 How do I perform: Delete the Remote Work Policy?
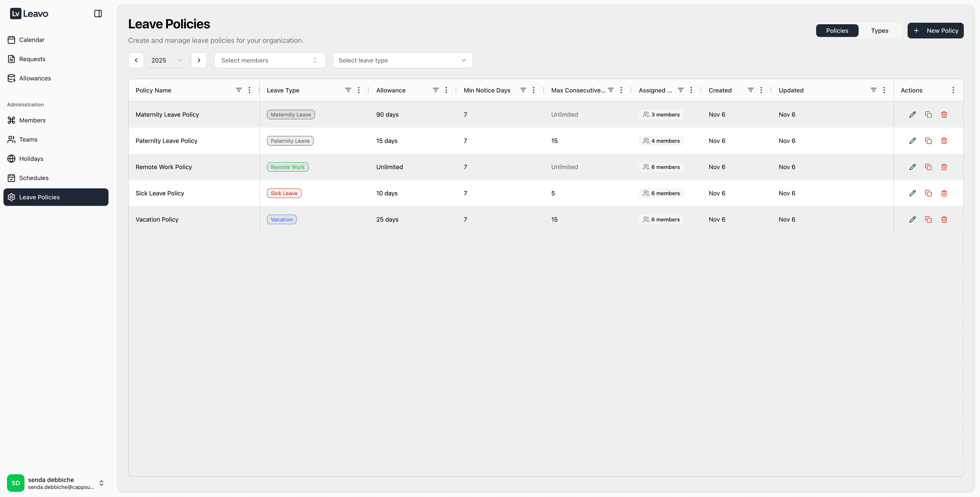(x=944, y=167)
